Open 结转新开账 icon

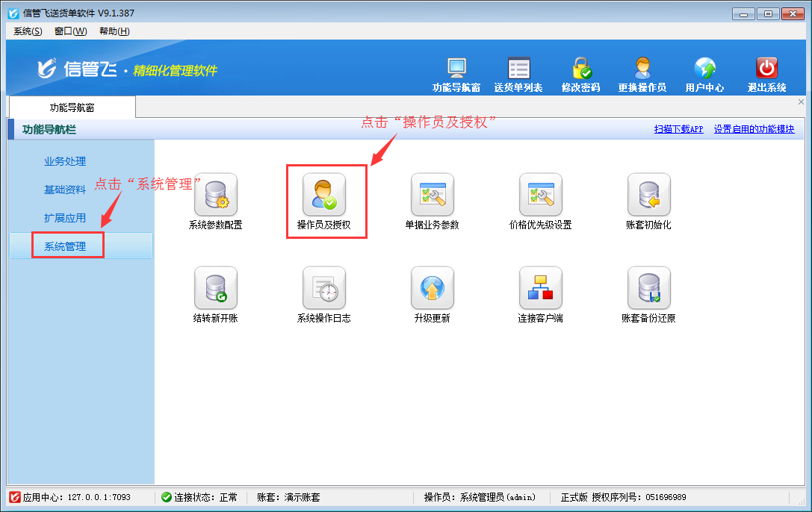click(216, 288)
